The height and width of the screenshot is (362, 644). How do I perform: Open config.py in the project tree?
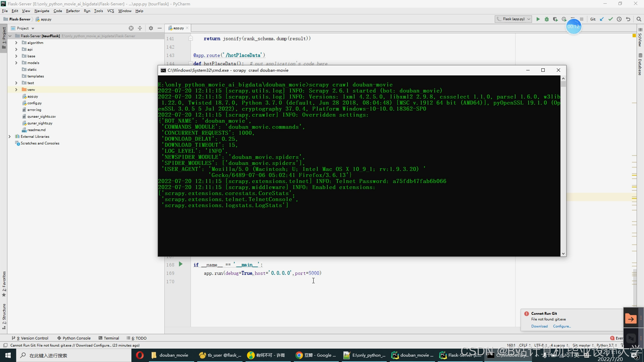(x=34, y=103)
